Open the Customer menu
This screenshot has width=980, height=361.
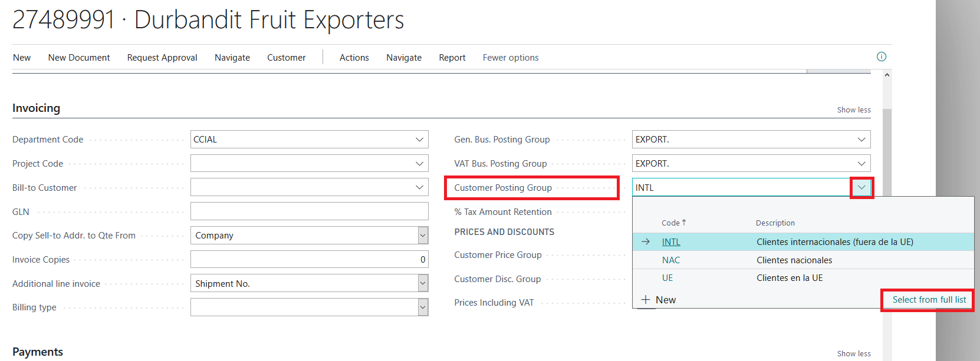[x=287, y=58]
